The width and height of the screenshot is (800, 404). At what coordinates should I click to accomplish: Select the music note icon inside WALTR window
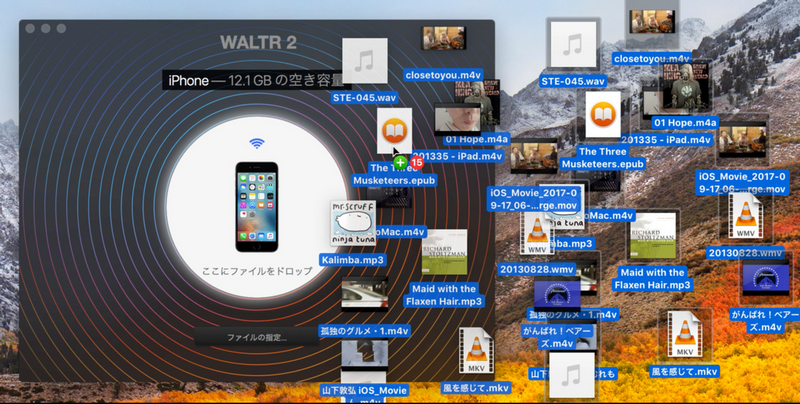click(x=364, y=61)
